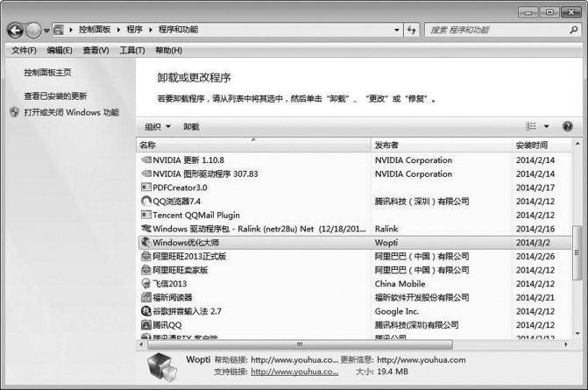Viewport: 588px width, 390px height.
Task: Click the NVIDIA 图形驱动程序 307.83 icon
Action: [145, 174]
